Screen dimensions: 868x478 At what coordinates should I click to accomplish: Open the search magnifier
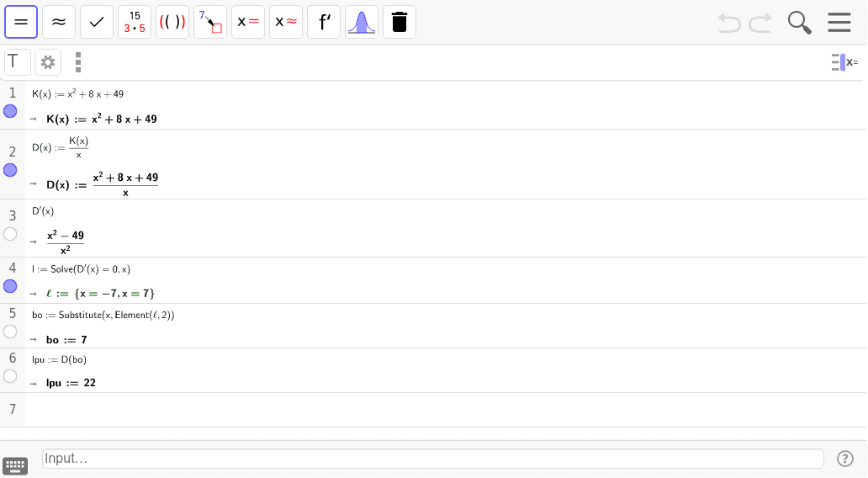click(x=799, y=23)
